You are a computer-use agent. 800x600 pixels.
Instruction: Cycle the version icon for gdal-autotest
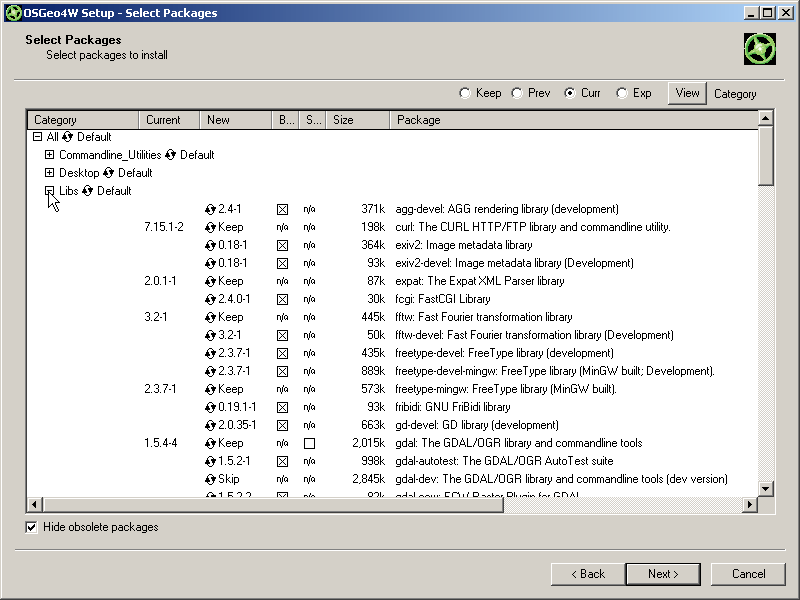click(x=210, y=461)
